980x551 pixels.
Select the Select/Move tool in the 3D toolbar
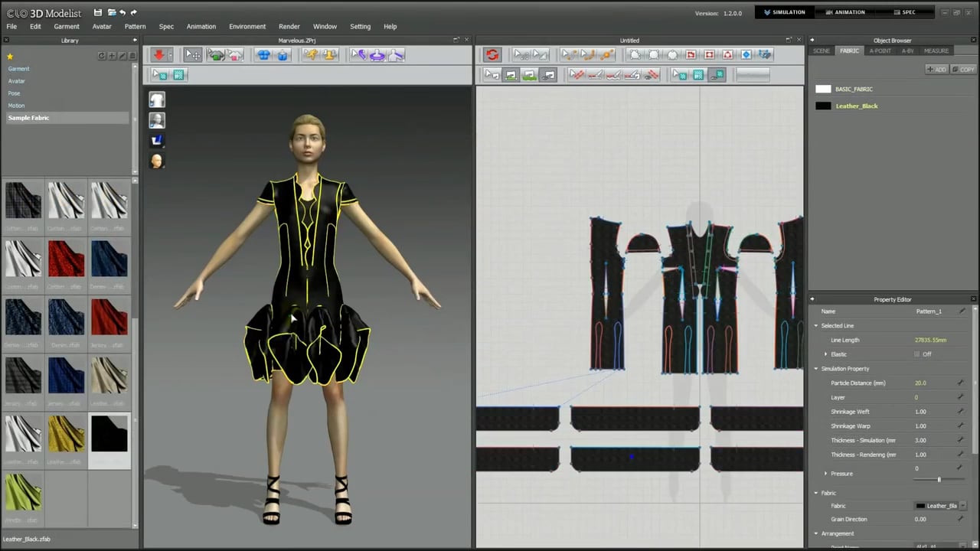193,54
